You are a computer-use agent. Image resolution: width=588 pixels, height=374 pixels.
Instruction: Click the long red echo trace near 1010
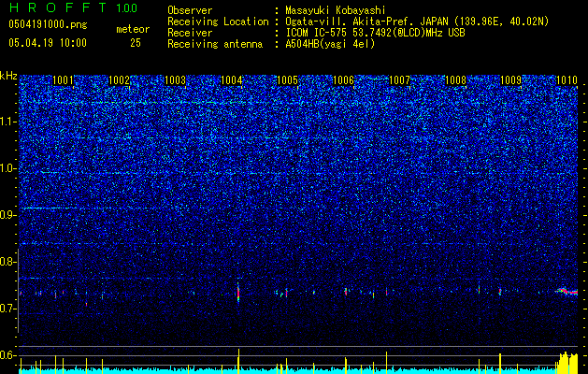[566, 291]
